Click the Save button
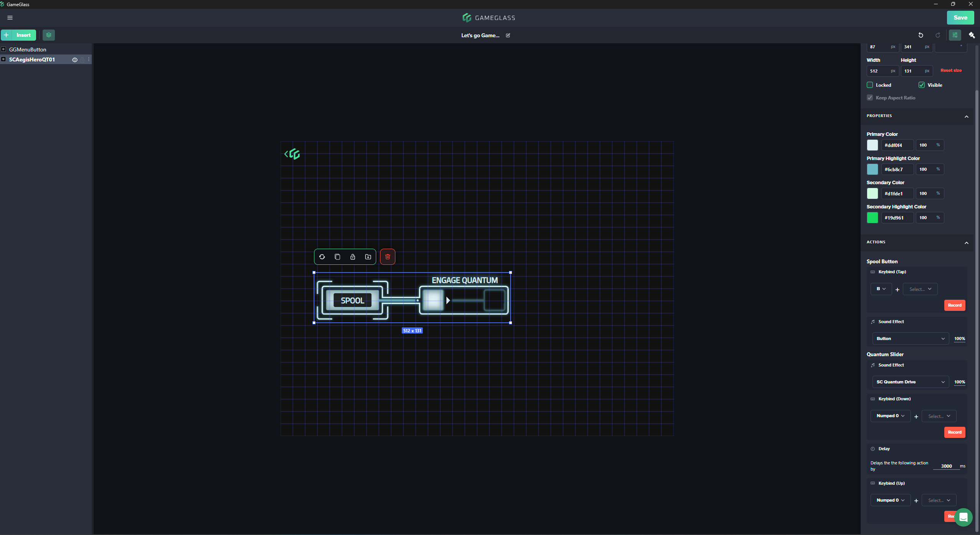 click(960, 18)
